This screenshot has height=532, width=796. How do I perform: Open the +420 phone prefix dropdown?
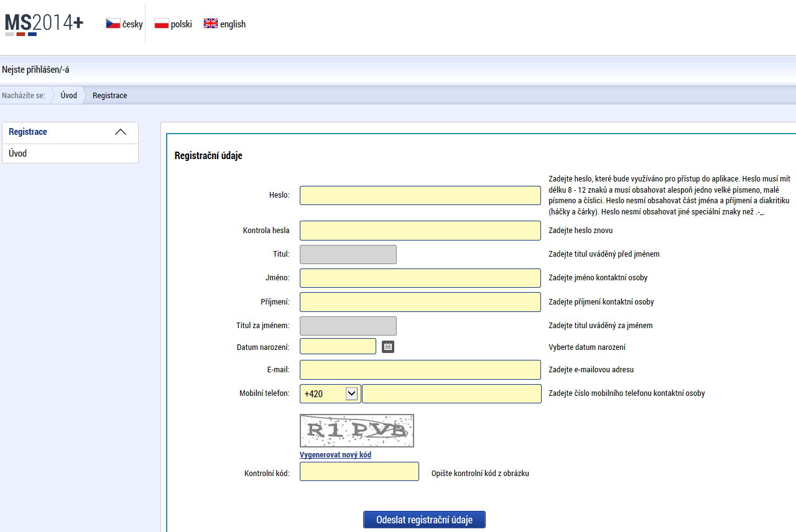click(330, 393)
